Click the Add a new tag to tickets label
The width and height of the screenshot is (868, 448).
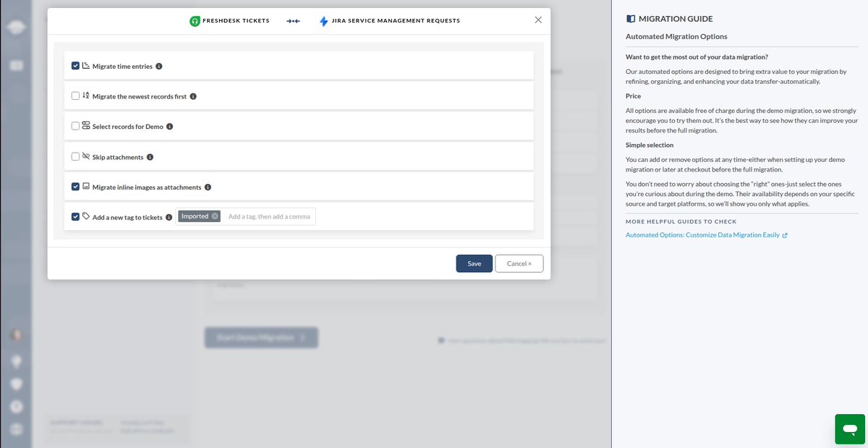[x=127, y=217]
